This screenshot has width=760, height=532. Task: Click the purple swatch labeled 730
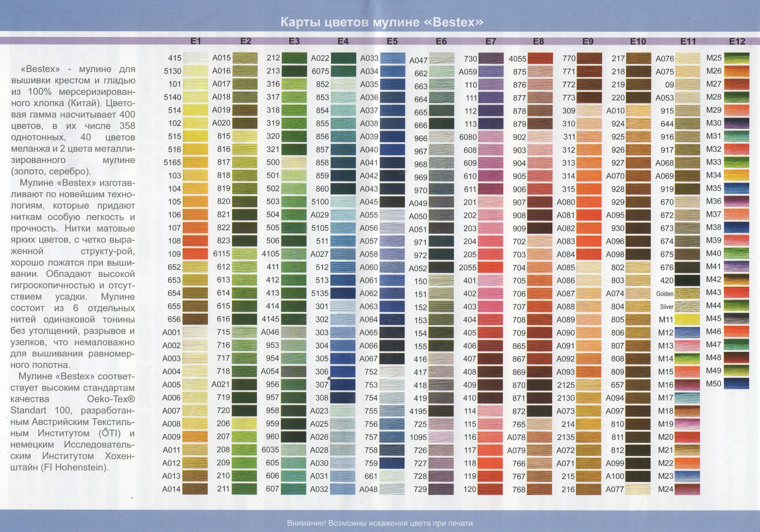point(491,58)
